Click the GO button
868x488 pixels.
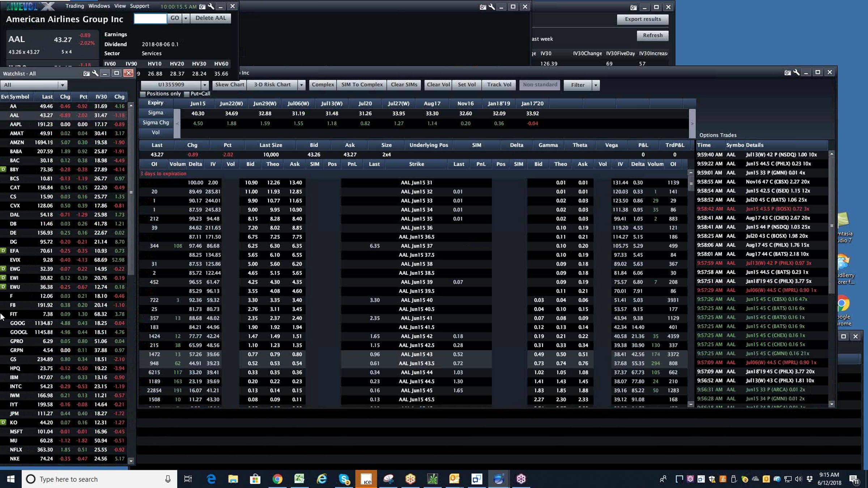[x=175, y=18]
